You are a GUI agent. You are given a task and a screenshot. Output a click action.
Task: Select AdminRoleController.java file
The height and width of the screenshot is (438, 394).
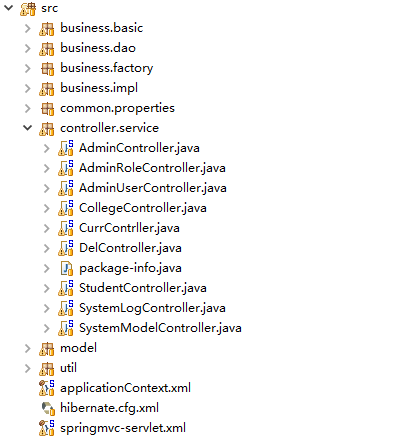pyautogui.click(x=152, y=168)
